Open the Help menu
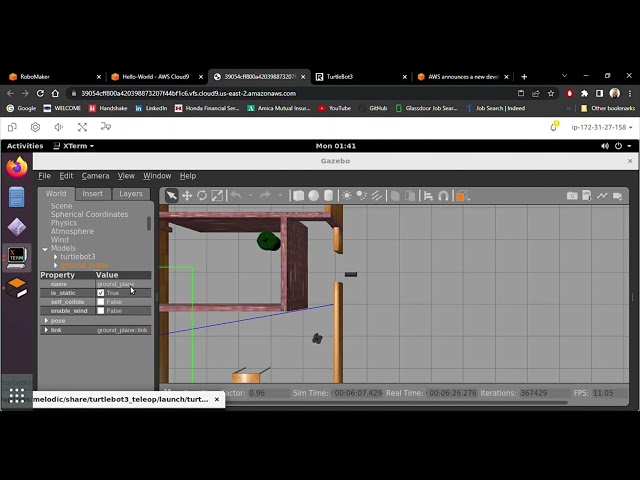The image size is (640, 480). click(188, 176)
